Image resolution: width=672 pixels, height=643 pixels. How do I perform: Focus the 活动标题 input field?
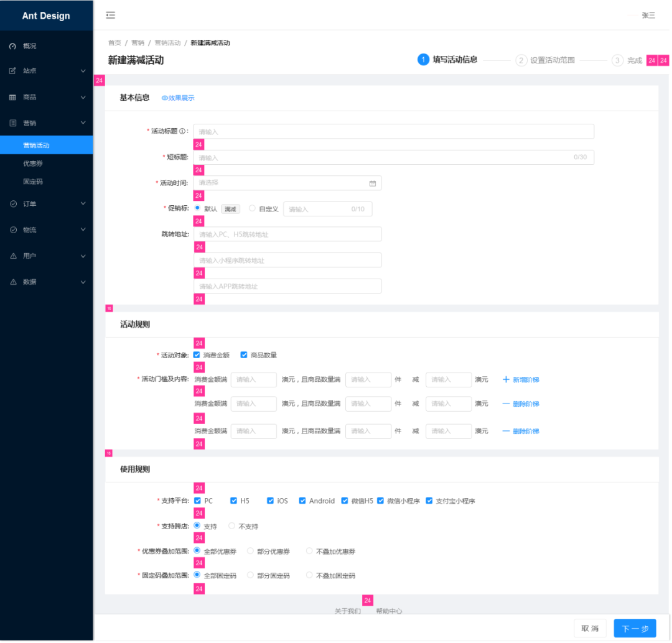[x=393, y=131]
